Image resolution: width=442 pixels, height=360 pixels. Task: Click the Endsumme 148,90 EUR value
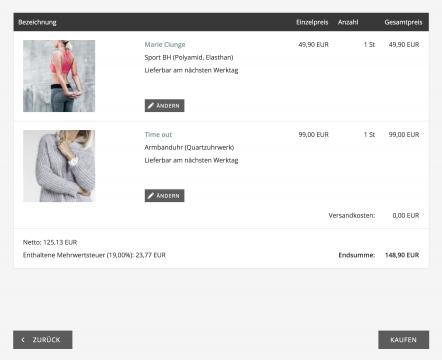click(402, 255)
